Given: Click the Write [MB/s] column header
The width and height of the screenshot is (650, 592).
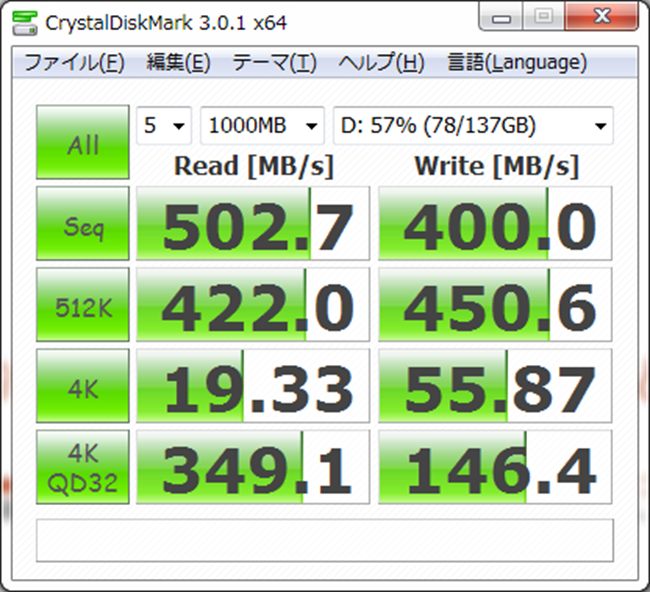Looking at the screenshot, I should pyautogui.click(x=497, y=167).
